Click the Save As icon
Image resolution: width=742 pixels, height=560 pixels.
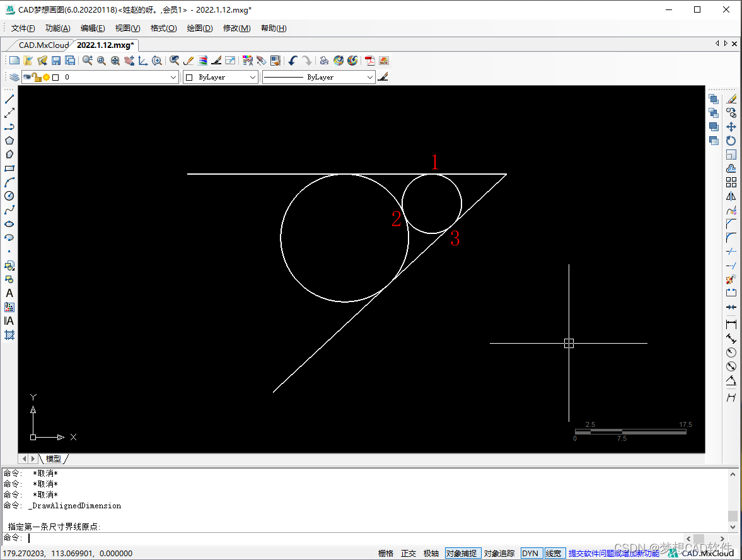70,61
